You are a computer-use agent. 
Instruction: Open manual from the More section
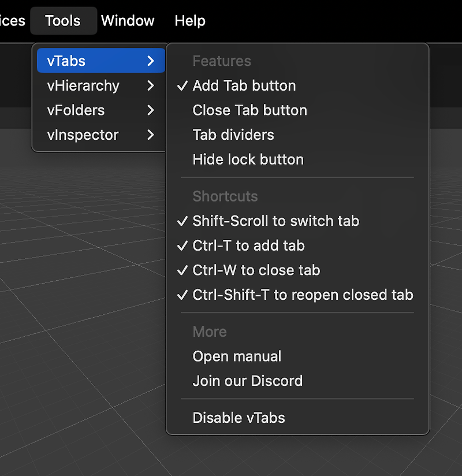pyautogui.click(x=297, y=356)
